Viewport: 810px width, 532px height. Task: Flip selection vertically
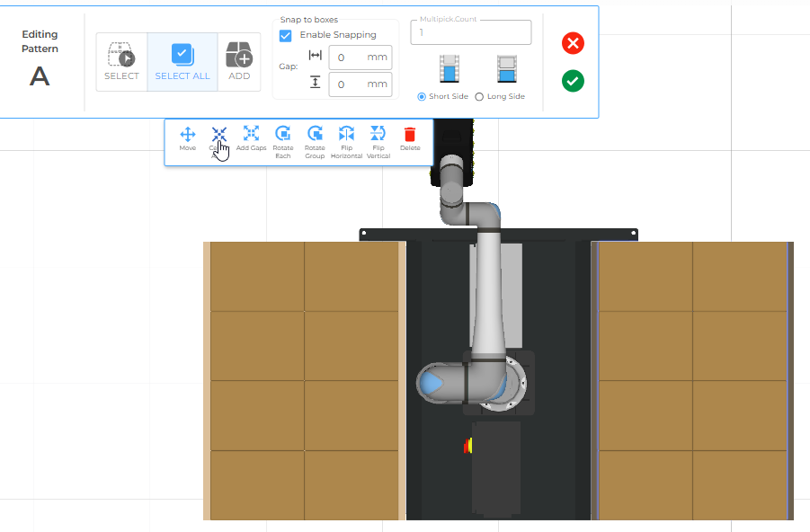pyautogui.click(x=378, y=142)
